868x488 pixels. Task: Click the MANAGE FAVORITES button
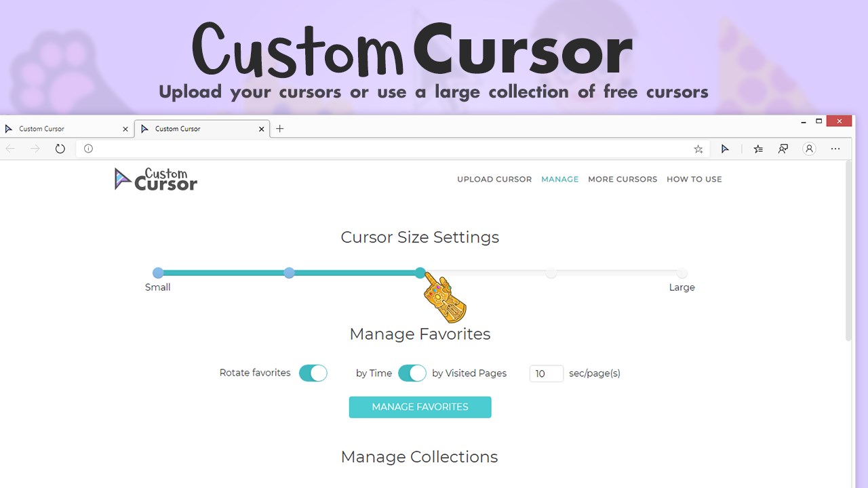click(420, 407)
